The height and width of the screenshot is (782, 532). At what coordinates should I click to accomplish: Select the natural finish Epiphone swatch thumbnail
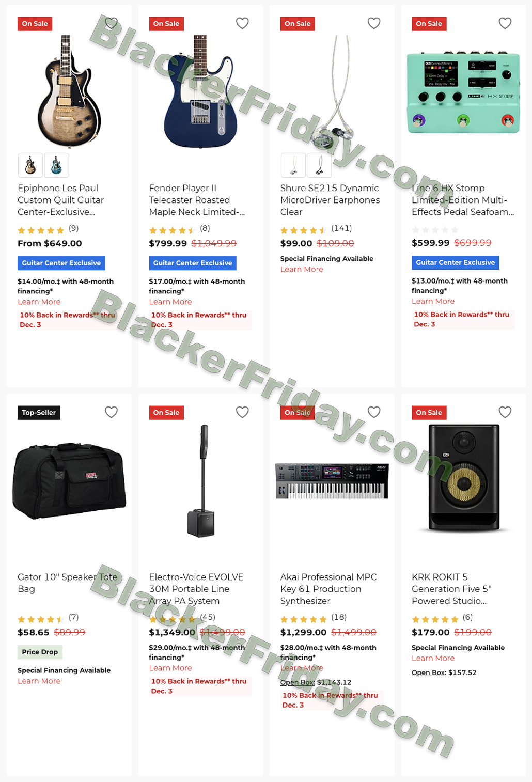[x=30, y=165]
